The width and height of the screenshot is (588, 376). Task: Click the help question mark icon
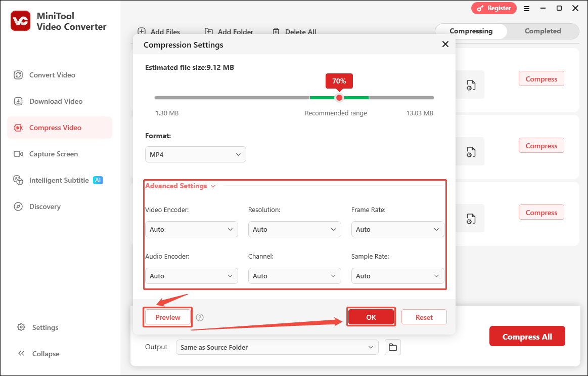point(199,317)
